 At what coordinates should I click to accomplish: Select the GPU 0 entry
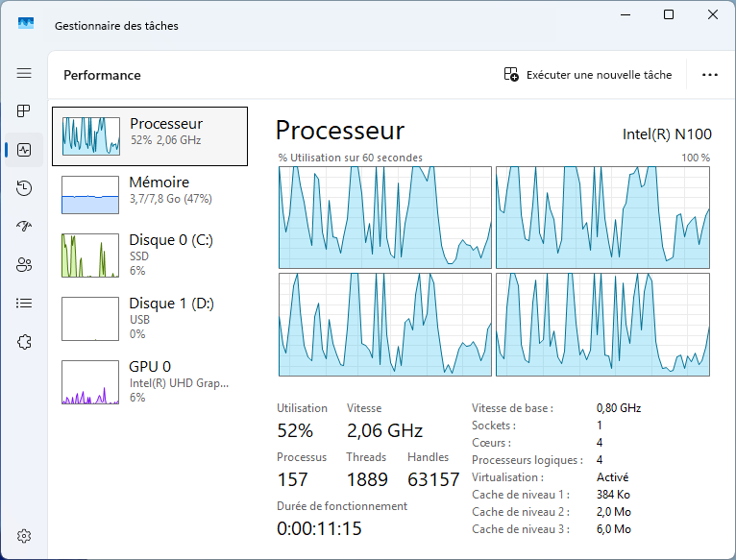pyautogui.click(x=150, y=381)
